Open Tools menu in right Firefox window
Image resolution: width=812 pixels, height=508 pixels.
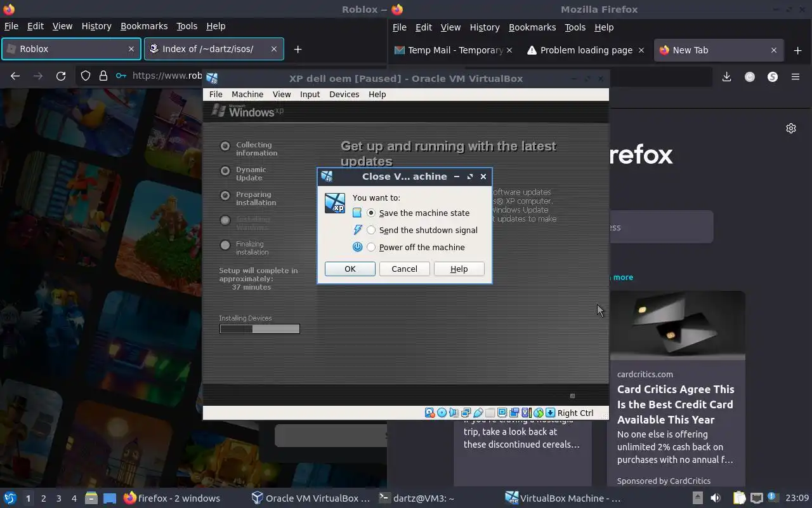point(575,27)
